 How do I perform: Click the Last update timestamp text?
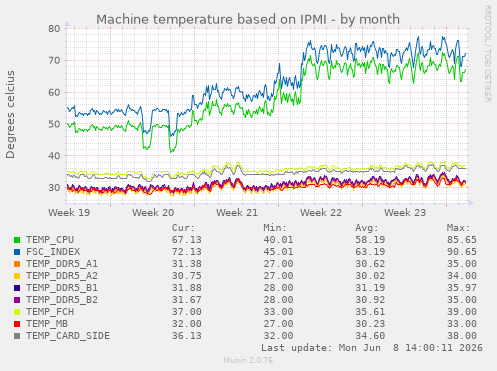(x=372, y=348)
